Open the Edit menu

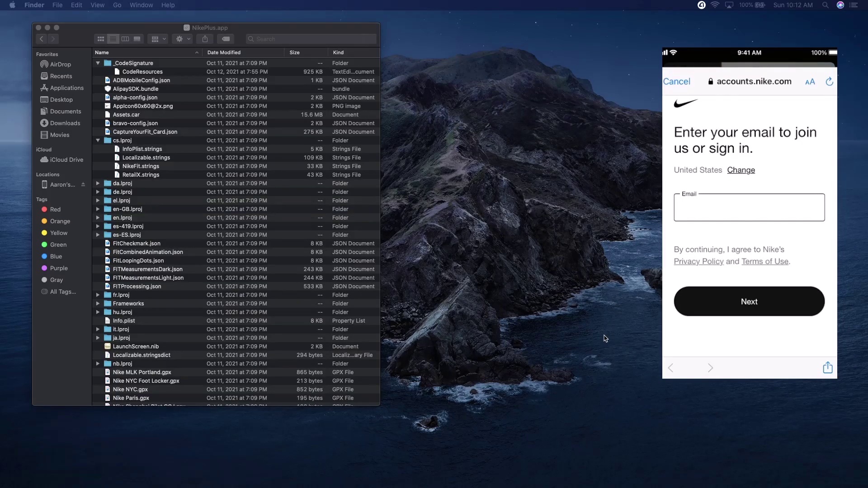pyautogui.click(x=76, y=5)
